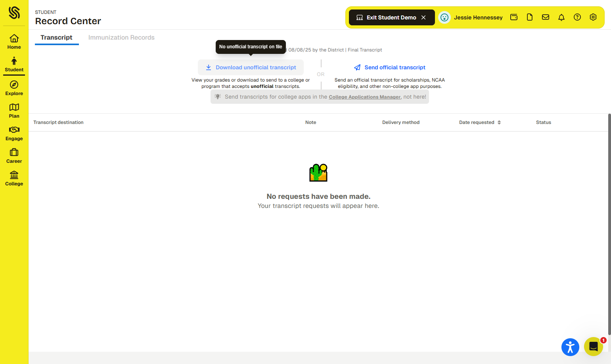Open the Engage handshake section
This screenshot has width=611, height=364.
pyautogui.click(x=14, y=133)
